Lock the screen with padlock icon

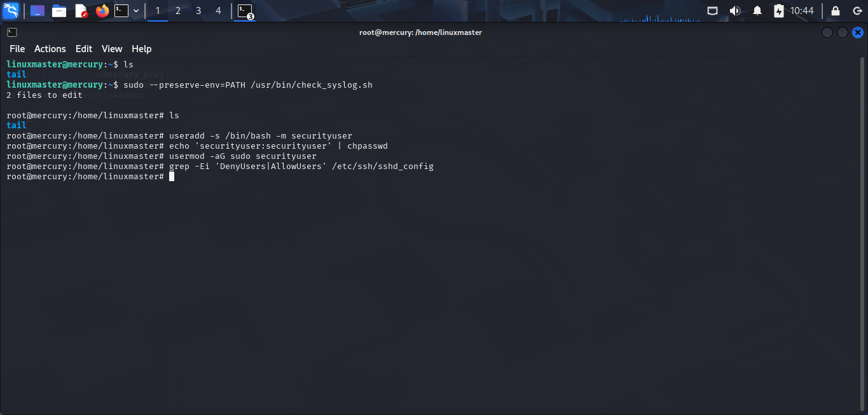(x=836, y=11)
